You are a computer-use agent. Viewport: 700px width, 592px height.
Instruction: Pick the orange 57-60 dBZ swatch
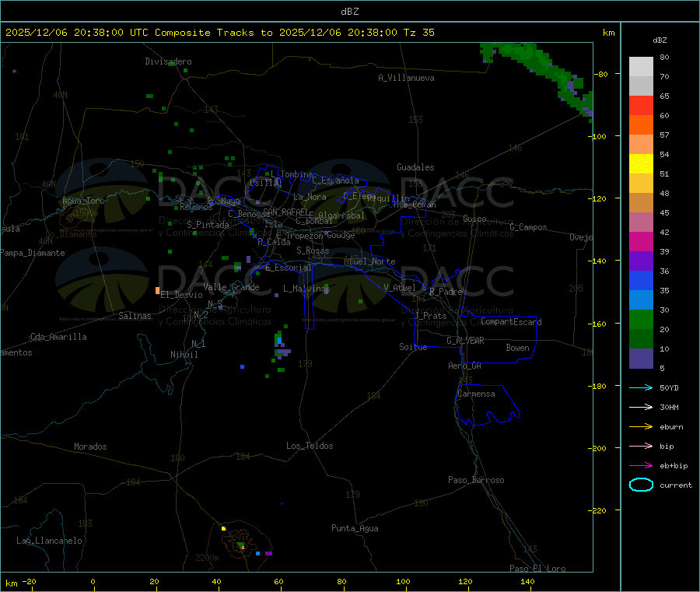tap(641, 125)
